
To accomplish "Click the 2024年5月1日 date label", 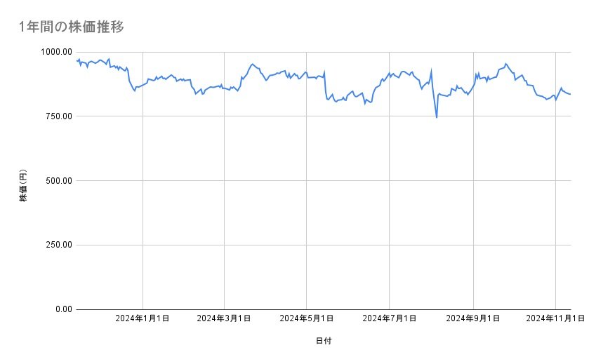I will [x=307, y=319].
